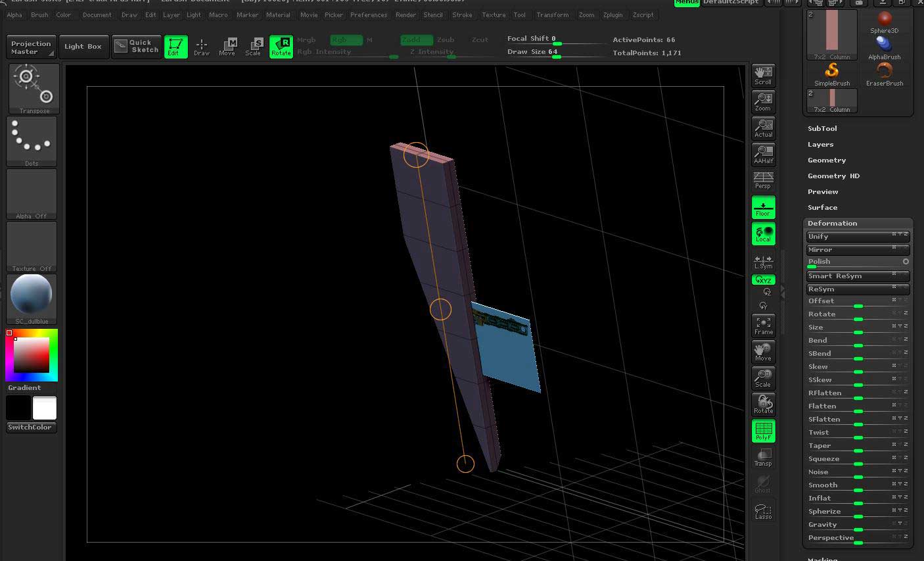The width and height of the screenshot is (924, 561).
Task: Open the Dots stroke selector
Action: pyautogui.click(x=32, y=141)
